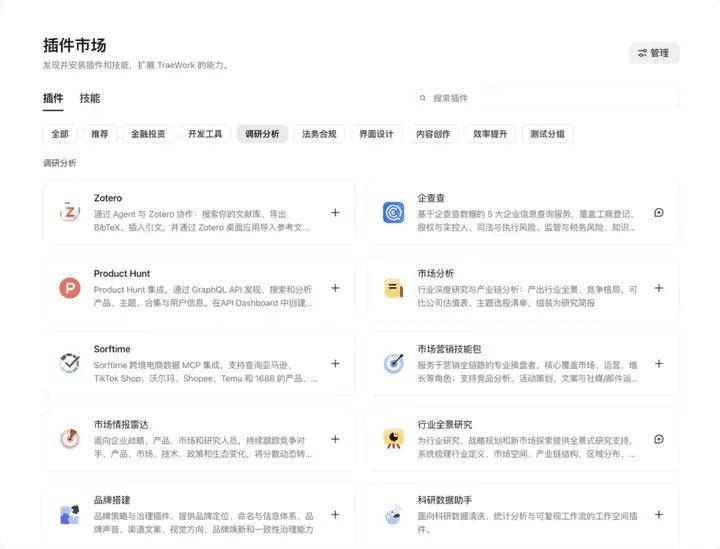Select the 内容创作 category filter

pyautogui.click(x=433, y=134)
